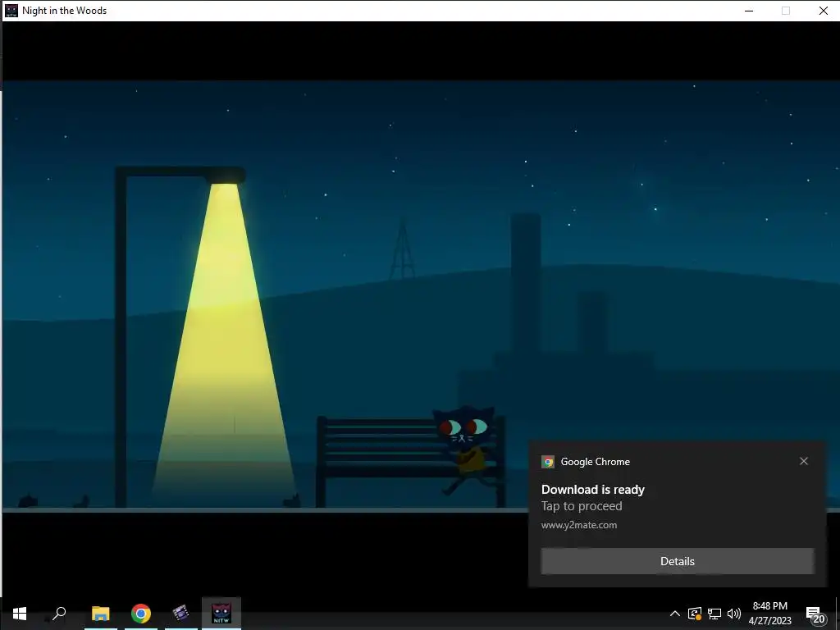Click the www.y2mate.com notification source
The height and width of the screenshot is (630, 840).
pyautogui.click(x=579, y=525)
